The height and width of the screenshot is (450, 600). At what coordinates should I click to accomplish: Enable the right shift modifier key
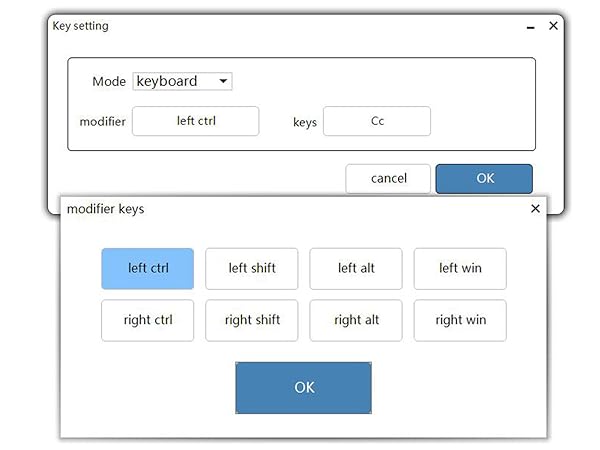pos(251,320)
